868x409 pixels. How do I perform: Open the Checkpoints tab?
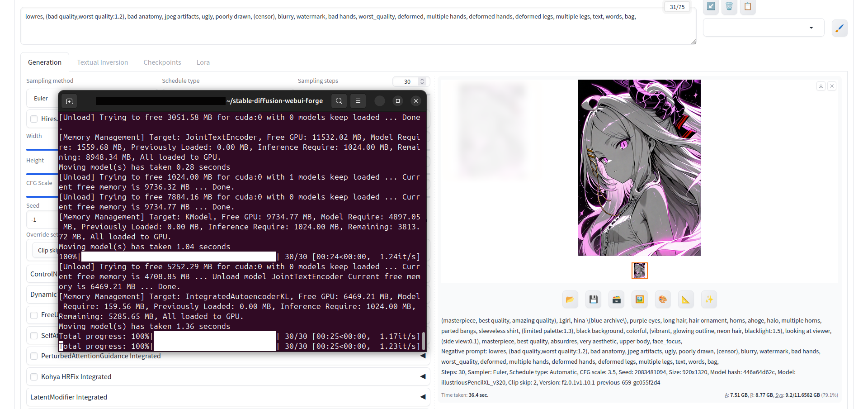[x=162, y=62]
